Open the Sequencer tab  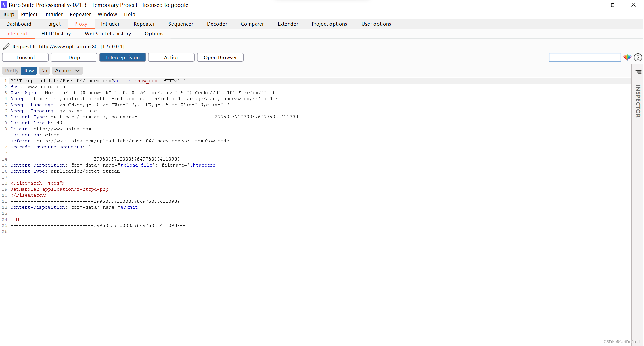[181, 24]
